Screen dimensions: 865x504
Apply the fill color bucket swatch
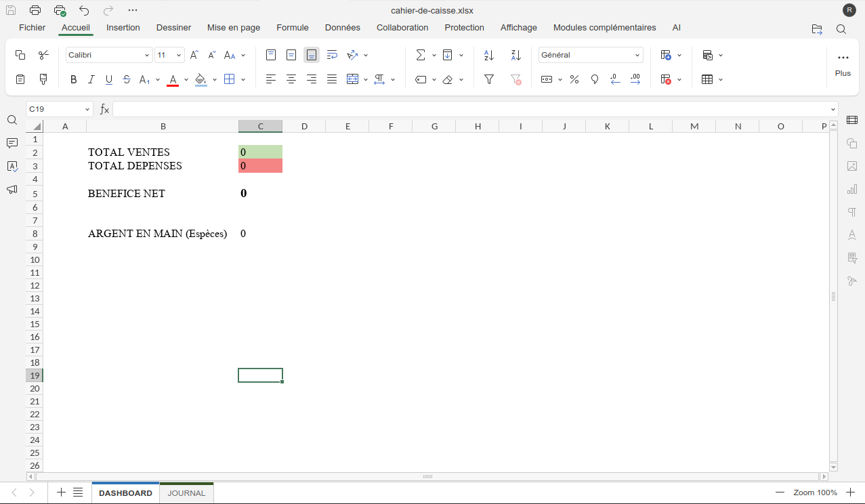click(x=201, y=79)
